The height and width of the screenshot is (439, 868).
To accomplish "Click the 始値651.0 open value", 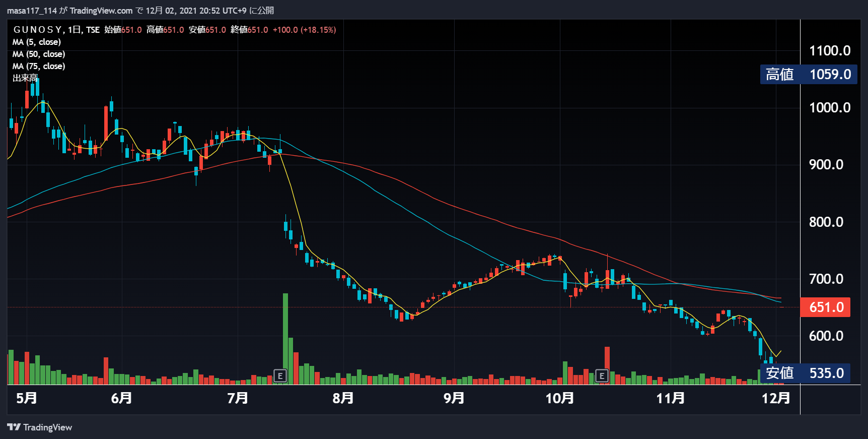I will click(123, 30).
